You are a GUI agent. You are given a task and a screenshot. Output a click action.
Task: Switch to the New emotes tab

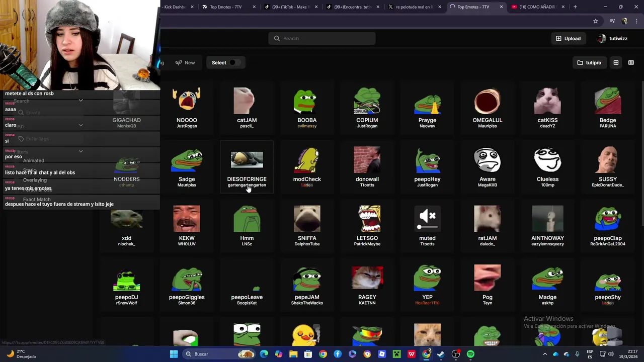185,63
